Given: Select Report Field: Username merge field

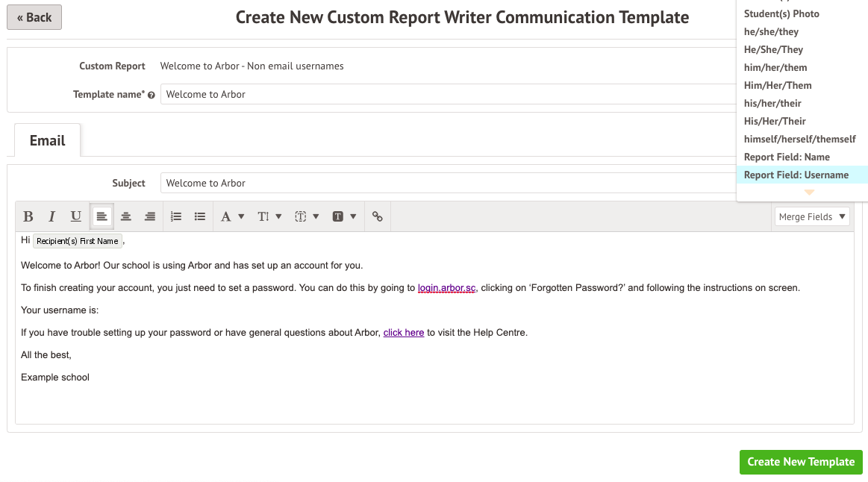Looking at the screenshot, I should (x=796, y=175).
